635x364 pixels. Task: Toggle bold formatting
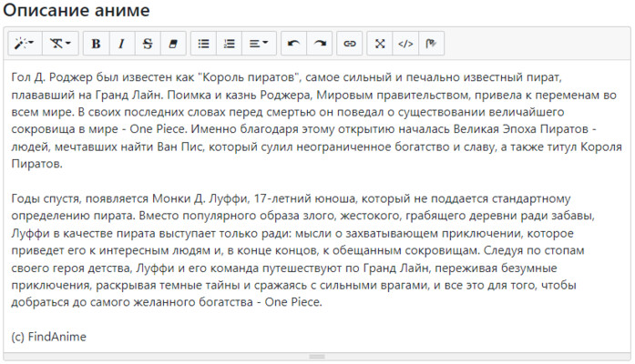96,44
